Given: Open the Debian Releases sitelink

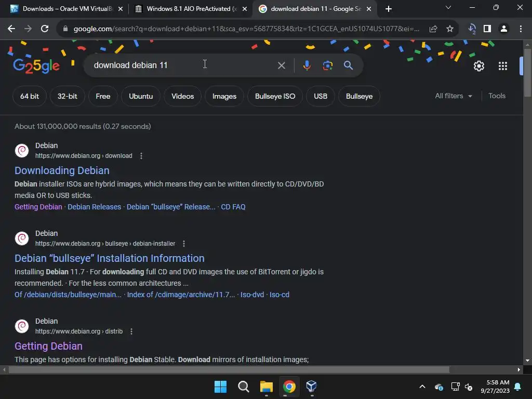Looking at the screenshot, I should tap(95, 207).
